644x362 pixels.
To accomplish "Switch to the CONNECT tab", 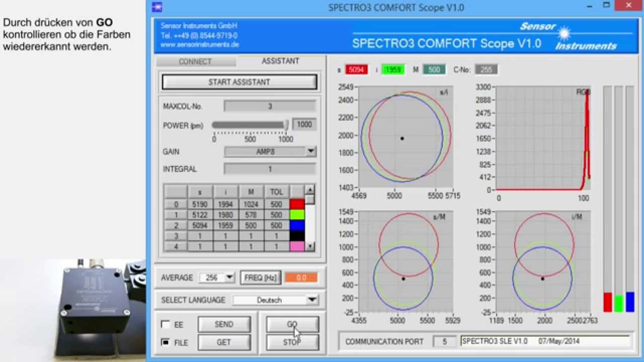I will (x=195, y=61).
